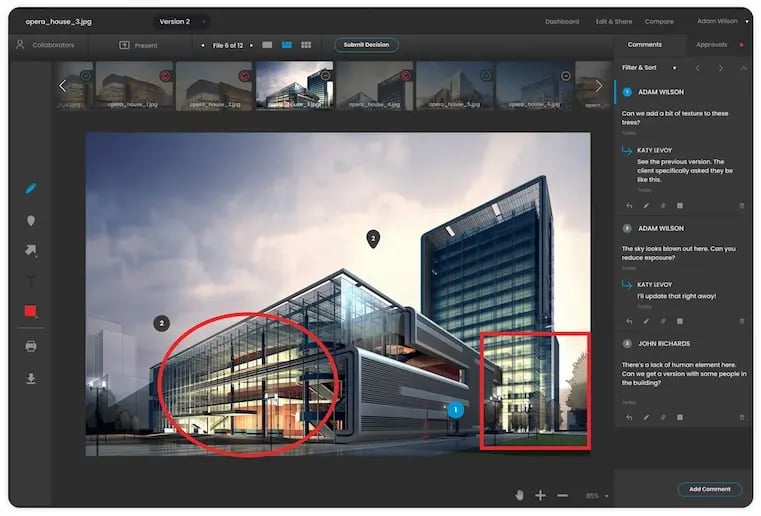
Task: Select the pin marker tool
Action: coord(31,220)
